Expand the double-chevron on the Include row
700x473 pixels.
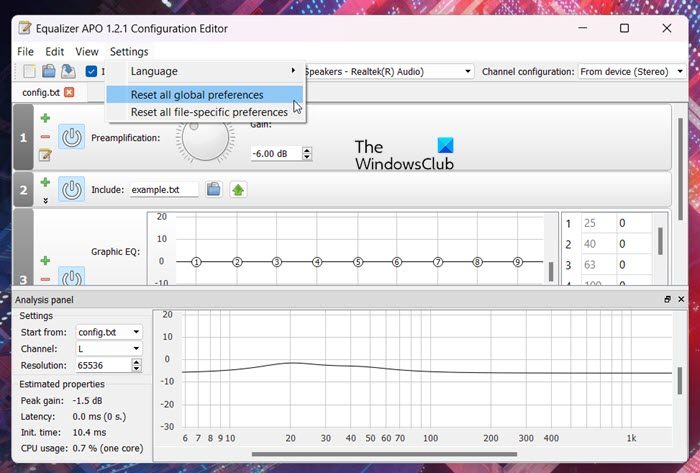click(x=45, y=201)
